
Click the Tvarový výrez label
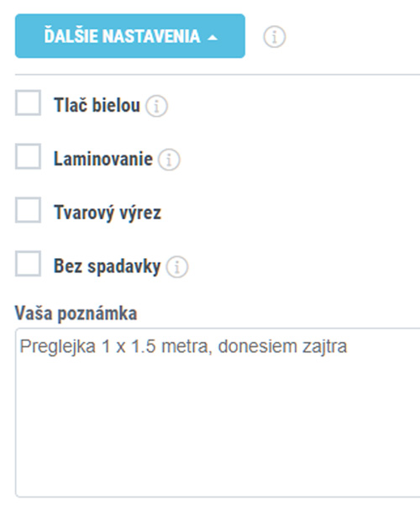[108, 213]
